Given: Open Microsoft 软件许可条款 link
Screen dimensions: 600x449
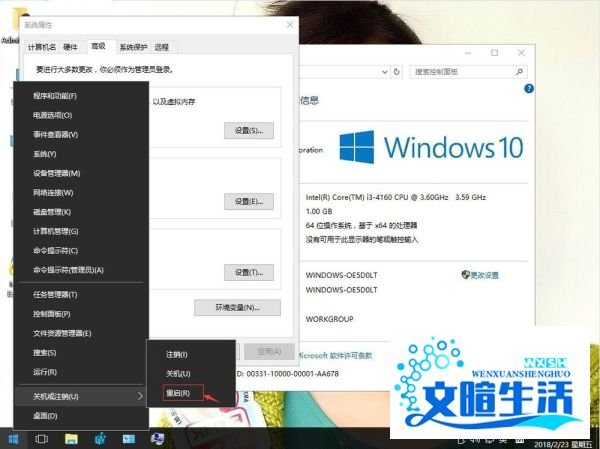Looking at the screenshot, I should tap(335, 356).
